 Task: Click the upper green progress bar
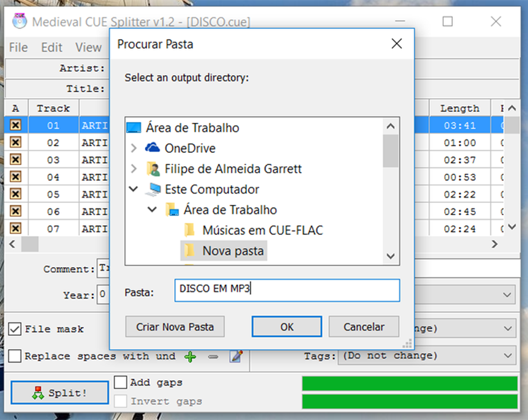[409, 384]
